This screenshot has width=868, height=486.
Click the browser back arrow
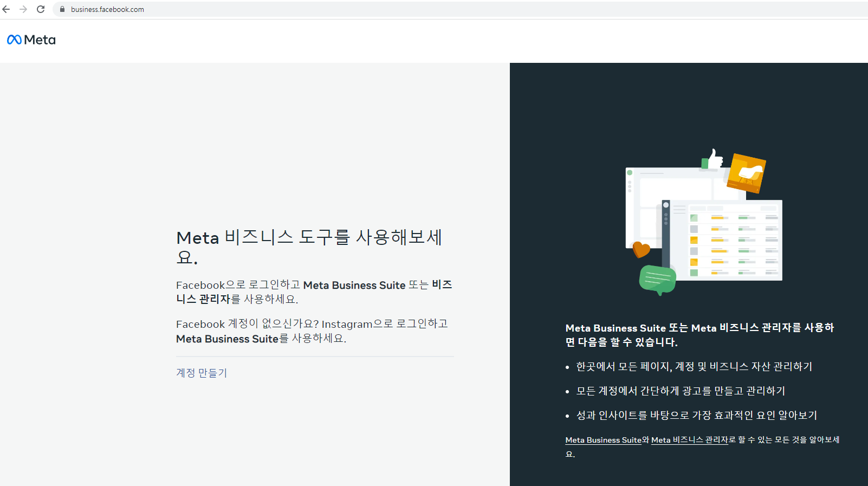tap(7, 9)
